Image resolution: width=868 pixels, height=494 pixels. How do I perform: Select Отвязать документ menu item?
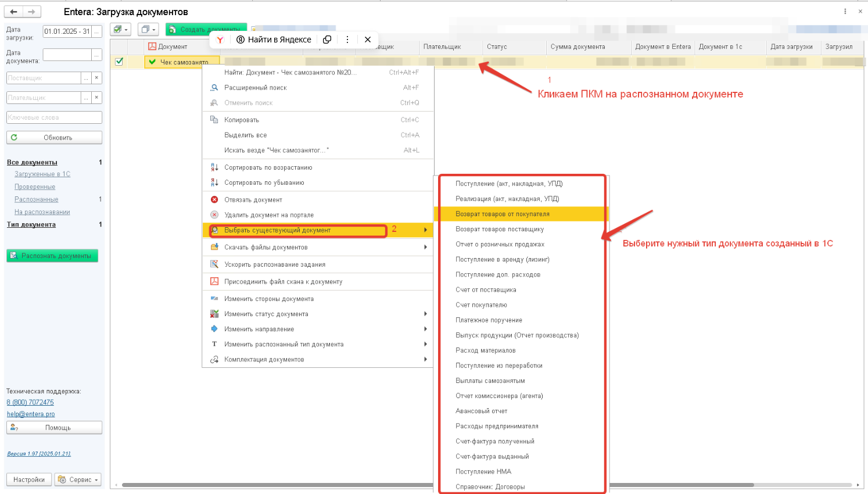[318, 200]
